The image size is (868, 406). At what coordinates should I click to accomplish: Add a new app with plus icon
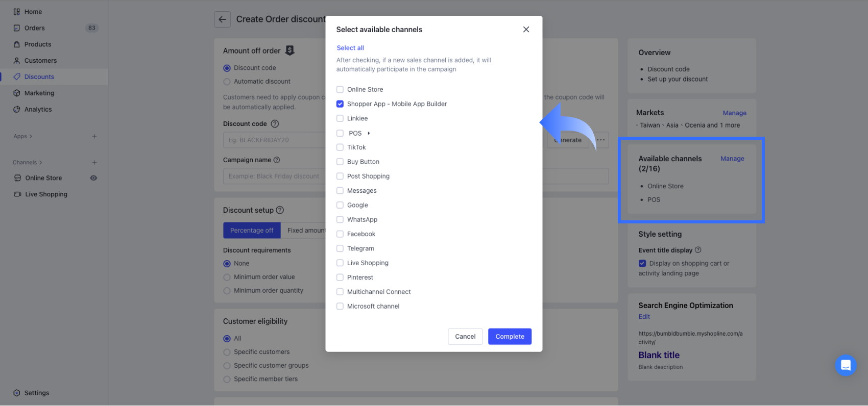click(94, 136)
